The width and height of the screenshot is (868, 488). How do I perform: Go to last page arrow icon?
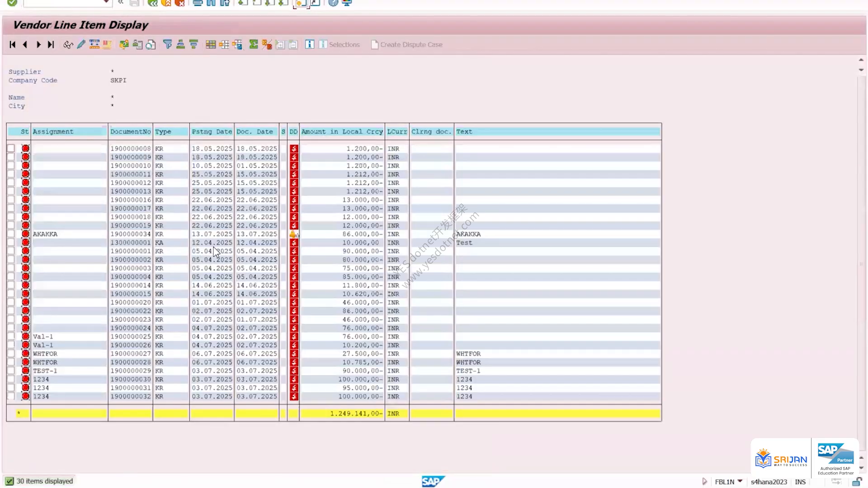[51, 44]
